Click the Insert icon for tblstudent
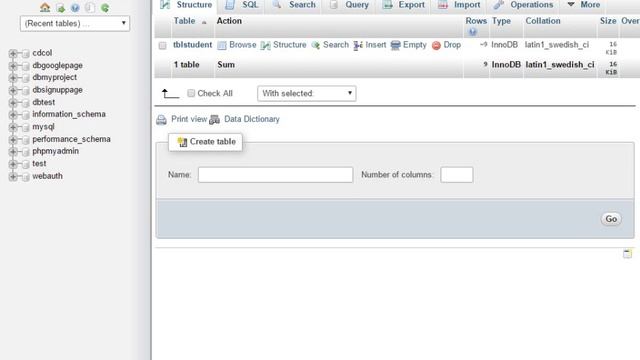 (358, 45)
